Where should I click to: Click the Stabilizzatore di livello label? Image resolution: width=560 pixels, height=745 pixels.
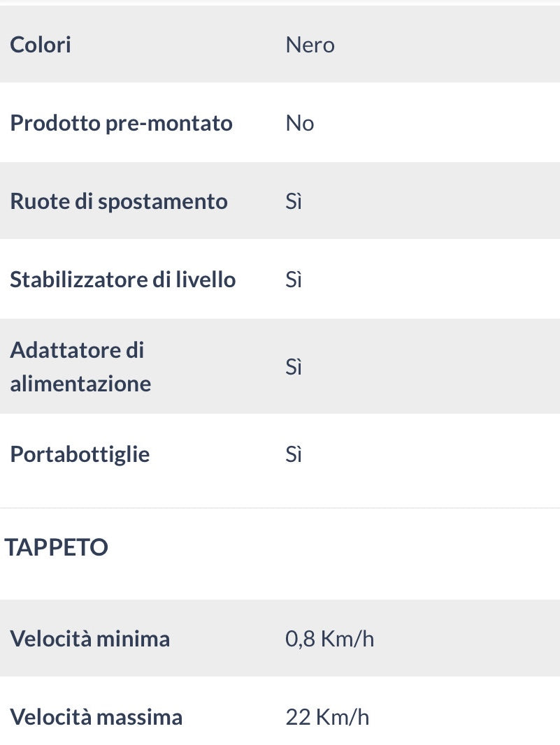[123, 280]
